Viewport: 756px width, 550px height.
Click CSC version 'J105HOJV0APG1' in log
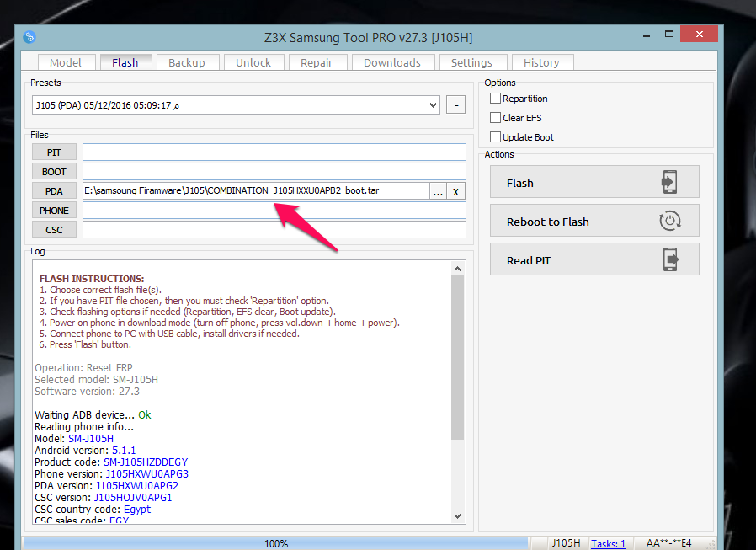[x=132, y=498]
